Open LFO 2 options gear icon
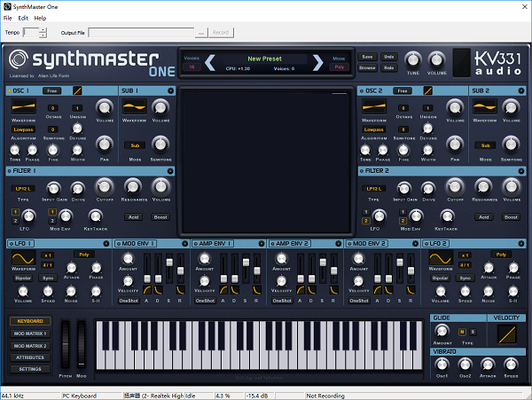Screen dimensions: 532x400 coord(521,244)
